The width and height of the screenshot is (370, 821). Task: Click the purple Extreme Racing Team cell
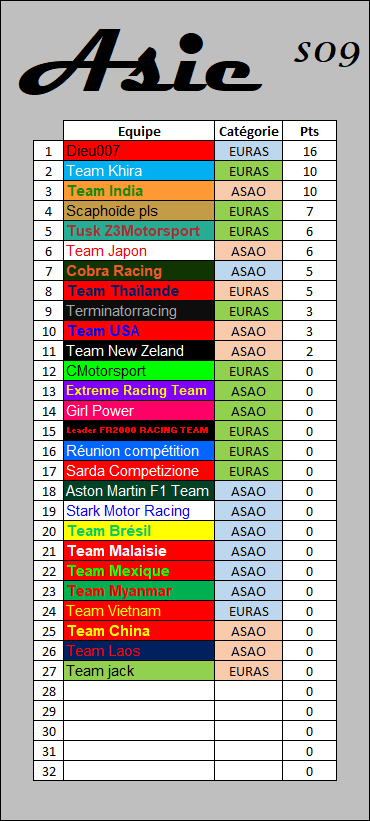(139, 391)
